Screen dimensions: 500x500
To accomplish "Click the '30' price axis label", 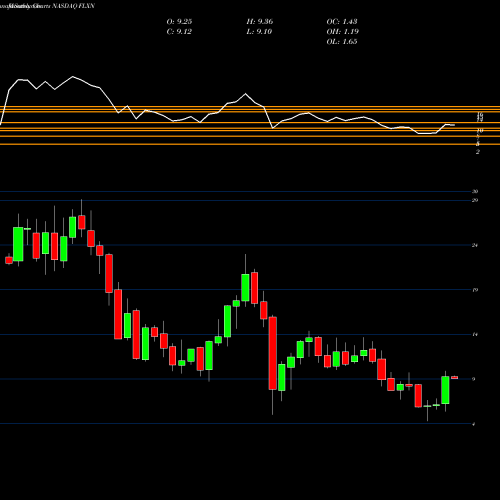I will [x=475, y=192].
